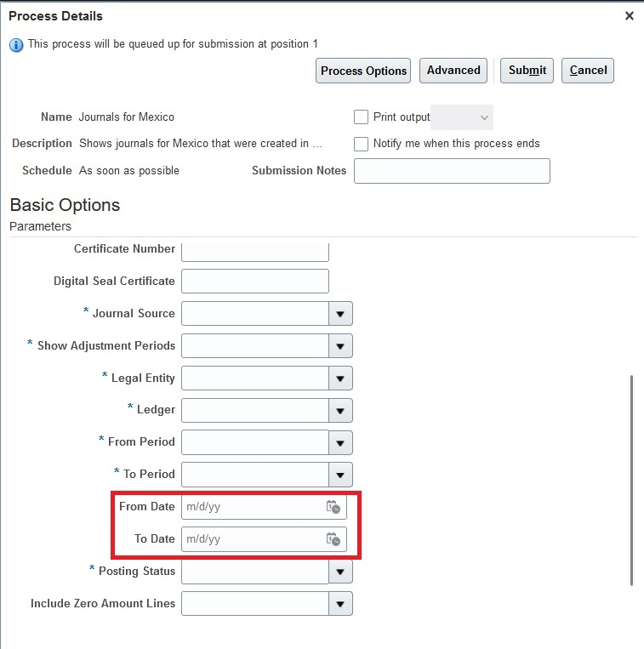Expand the Posting Status dropdown

point(340,572)
